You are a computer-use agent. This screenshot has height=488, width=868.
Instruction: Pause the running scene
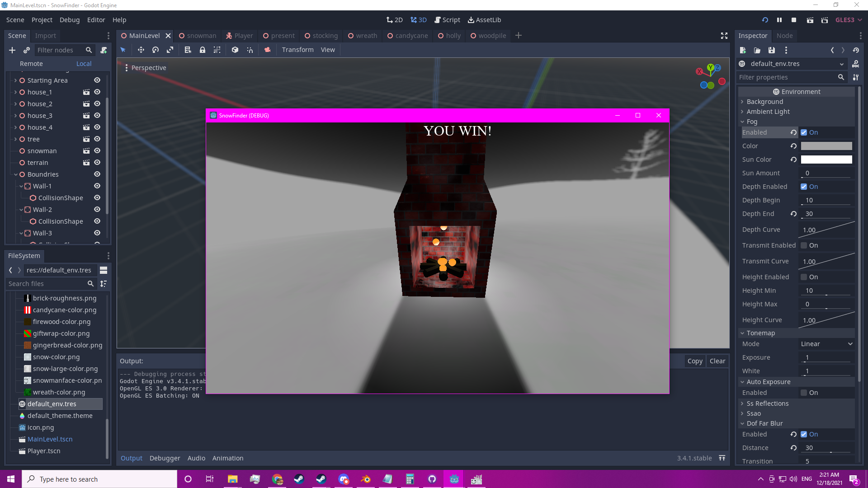coord(779,20)
